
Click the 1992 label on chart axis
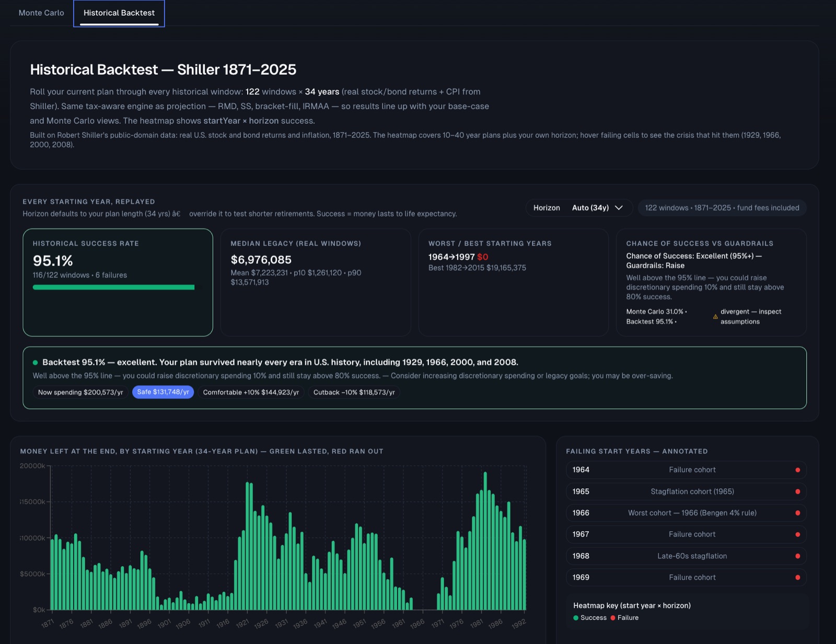coord(518,624)
